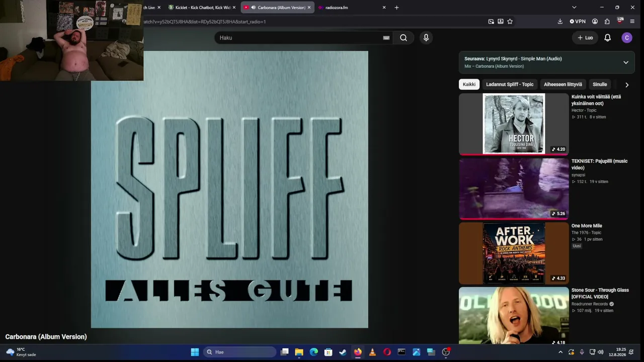Click the After Work Rock Anthems thumbnail
The width and height of the screenshot is (644, 362).
[x=514, y=253]
